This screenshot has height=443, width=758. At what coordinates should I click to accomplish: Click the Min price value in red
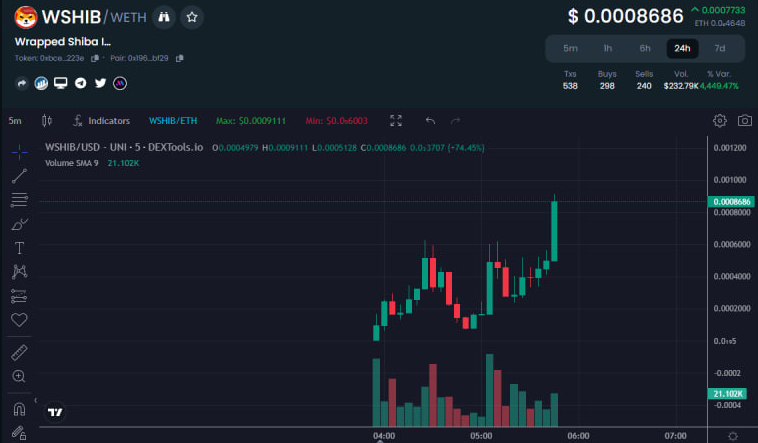(336, 121)
